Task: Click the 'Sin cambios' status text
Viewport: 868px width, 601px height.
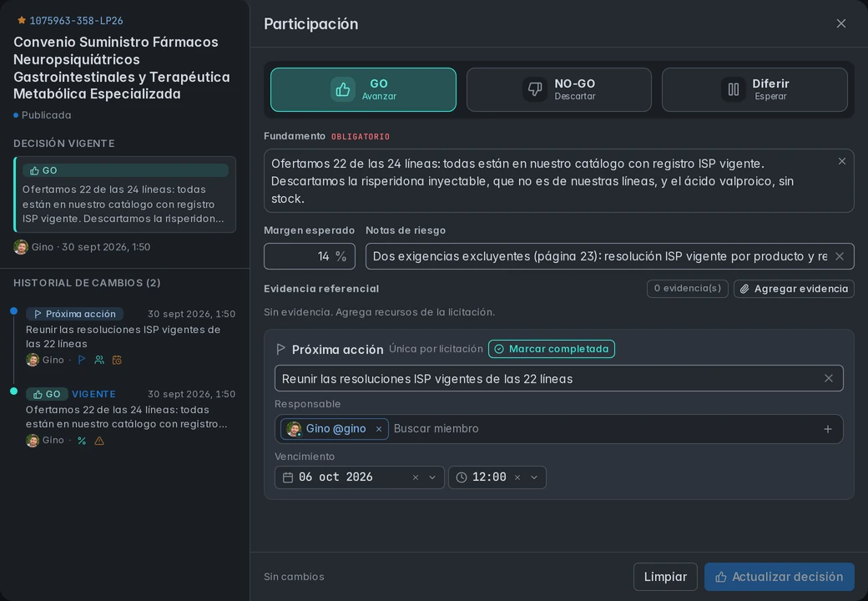Action: point(294,577)
